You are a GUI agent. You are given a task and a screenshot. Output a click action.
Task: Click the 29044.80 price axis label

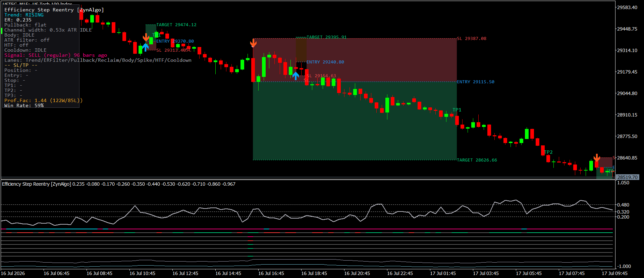point(627,93)
